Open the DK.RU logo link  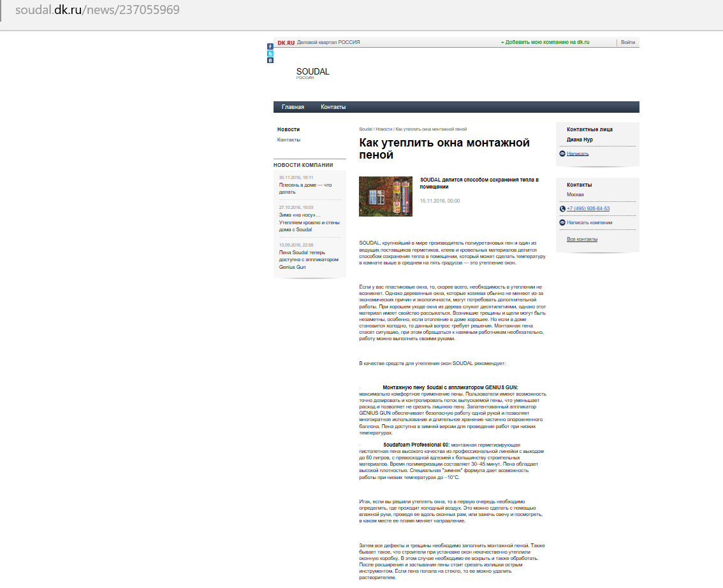click(286, 43)
